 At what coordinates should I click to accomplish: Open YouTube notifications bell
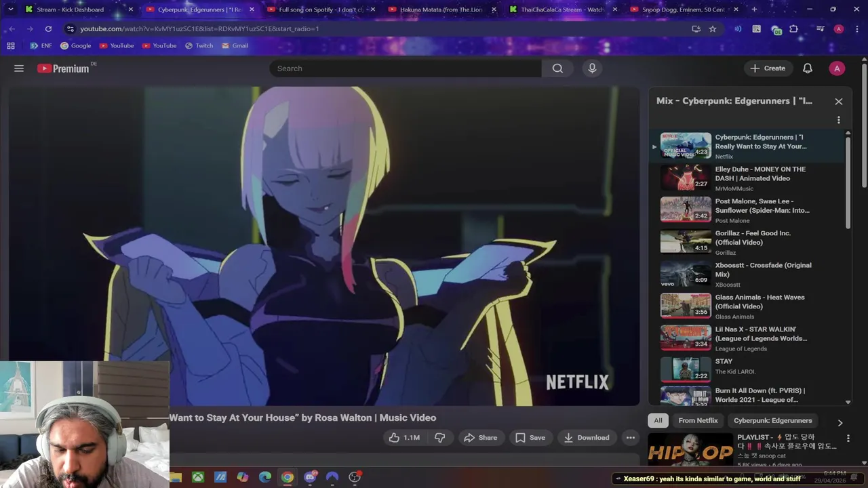pyautogui.click(x=808, y=68)
